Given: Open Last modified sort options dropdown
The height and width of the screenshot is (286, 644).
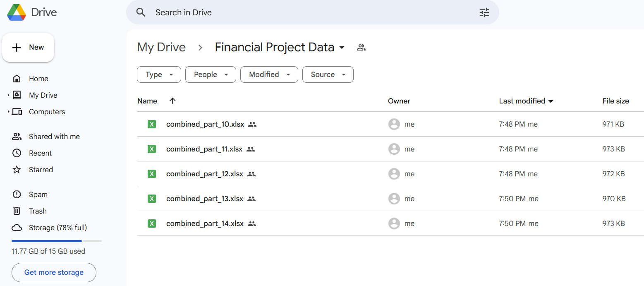Looking at the screenshot, I should [x=551, y=101].
